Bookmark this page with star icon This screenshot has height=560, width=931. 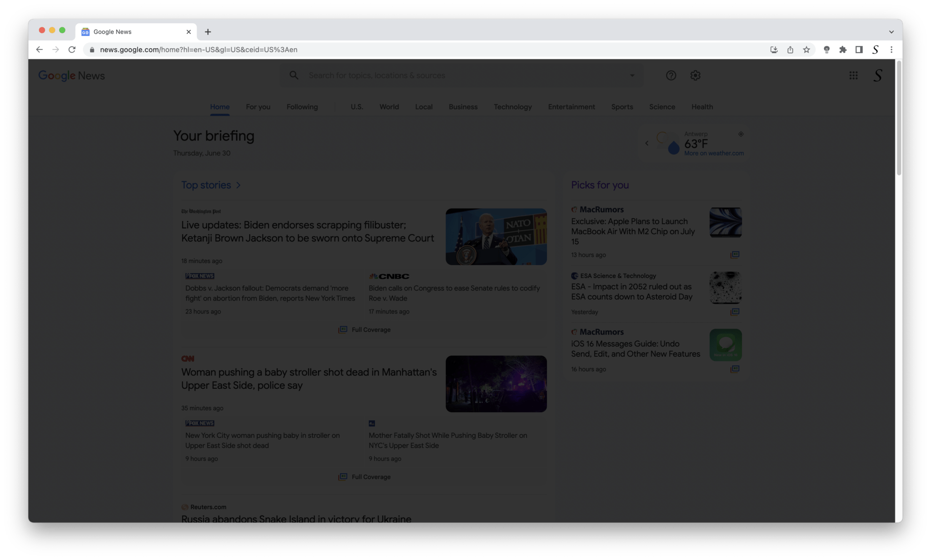click(x=806, y=50)
